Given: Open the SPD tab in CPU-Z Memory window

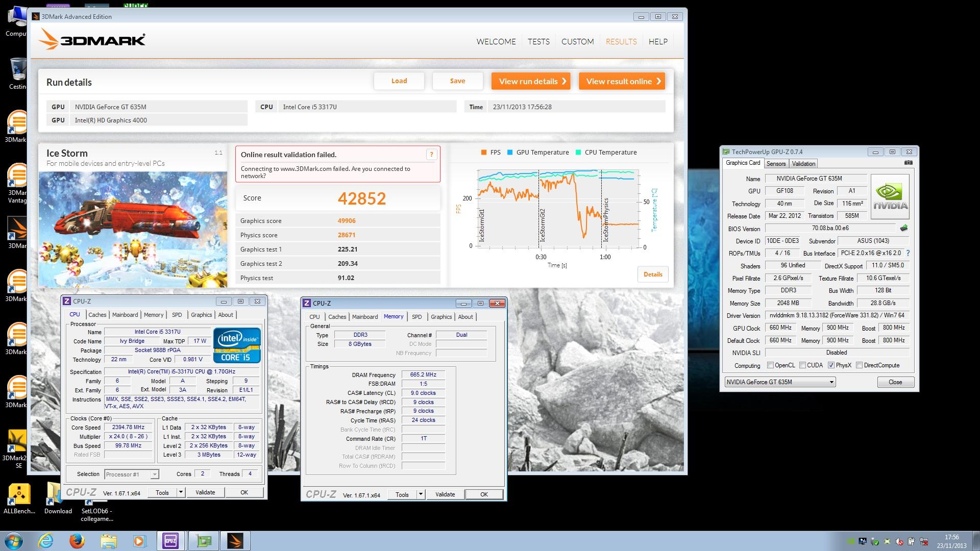Looking at the screenshot, I should click(x=417, y=317).
